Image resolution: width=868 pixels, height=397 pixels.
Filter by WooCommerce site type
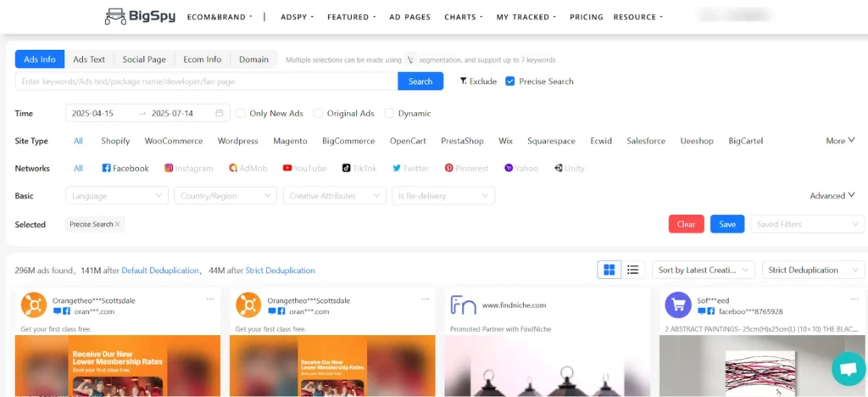coord(174,141)
